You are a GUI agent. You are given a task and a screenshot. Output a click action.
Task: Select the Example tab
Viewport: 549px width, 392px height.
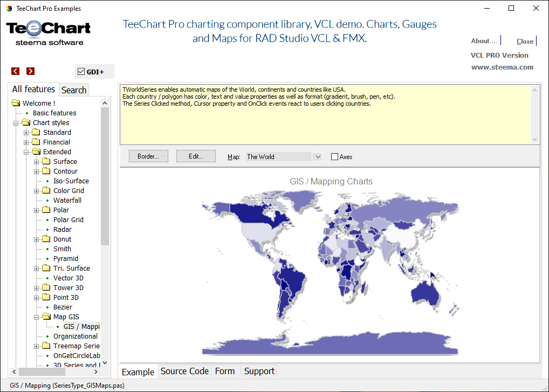click(138, 372)
